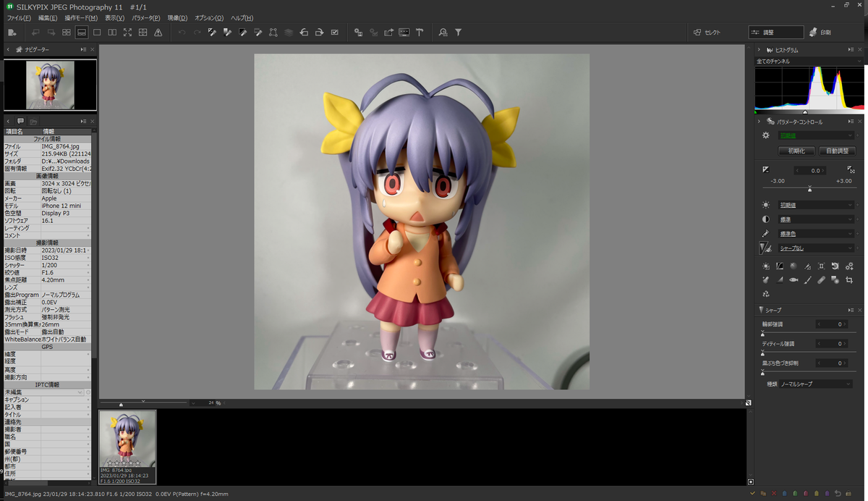This screenshot has width=868, height=501.
Task: Open the 未編集 IPTC dropdown
Action: coord(44,392)
